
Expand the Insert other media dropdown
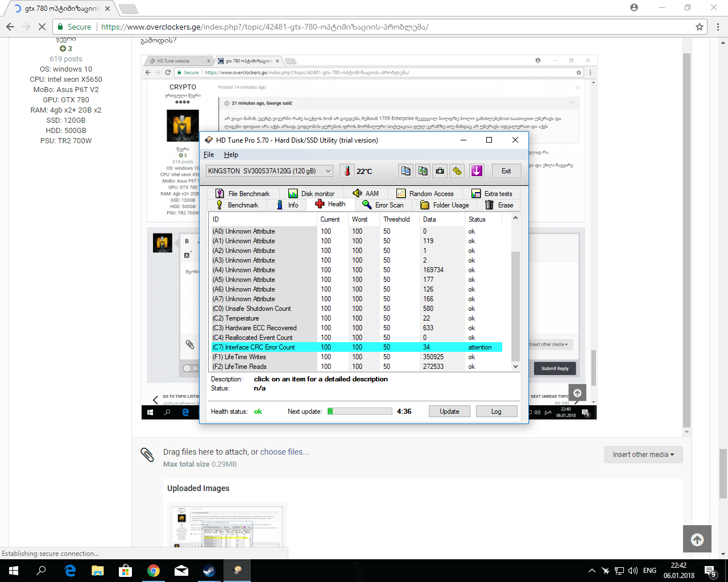[643, 455]
